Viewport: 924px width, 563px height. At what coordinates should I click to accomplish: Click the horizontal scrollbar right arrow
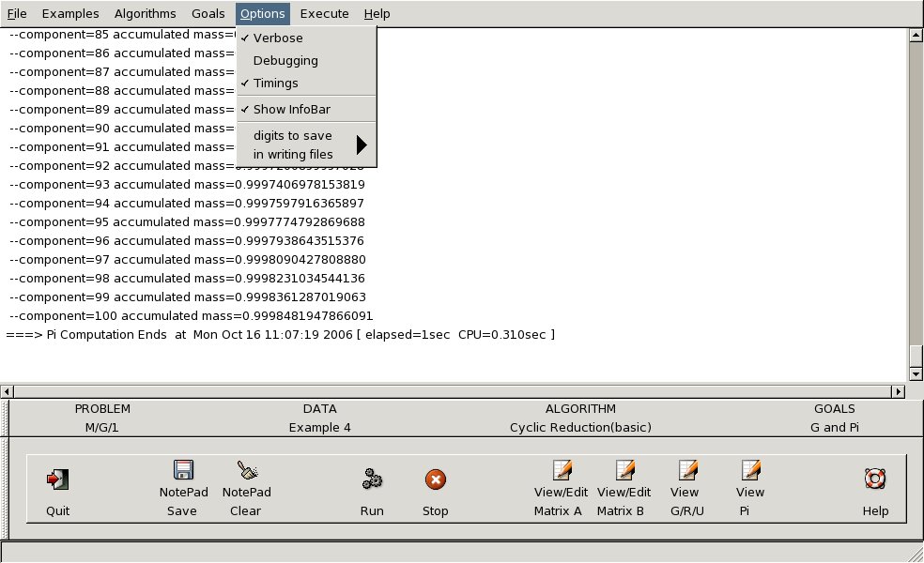coord(900,391)
